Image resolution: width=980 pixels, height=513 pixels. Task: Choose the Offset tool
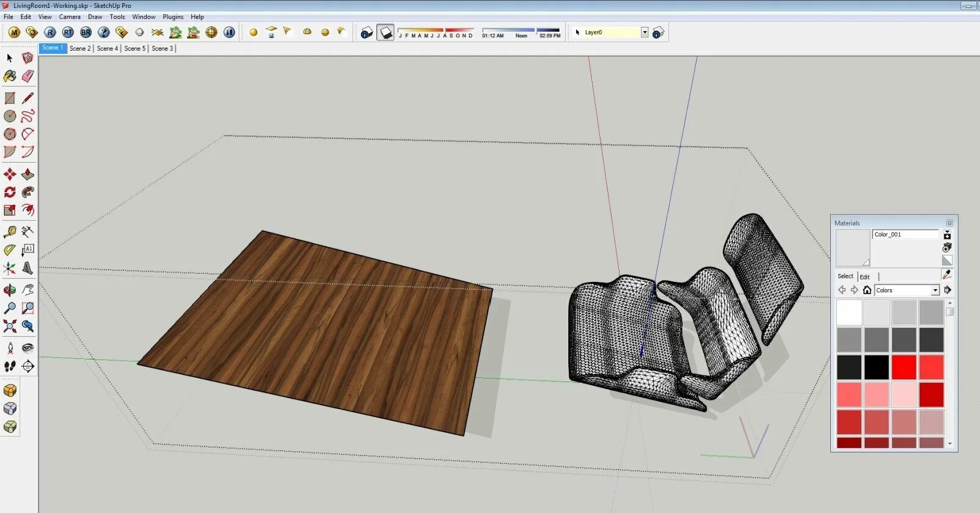(x=27, y=210)
